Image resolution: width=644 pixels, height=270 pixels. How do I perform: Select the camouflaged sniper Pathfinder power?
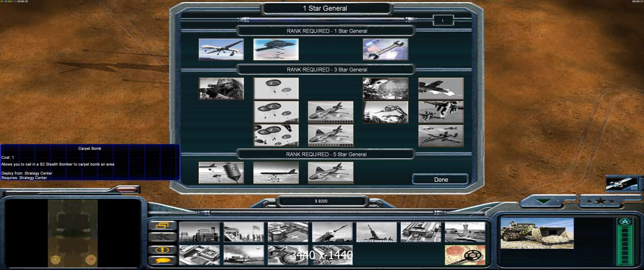coord(221,88)
